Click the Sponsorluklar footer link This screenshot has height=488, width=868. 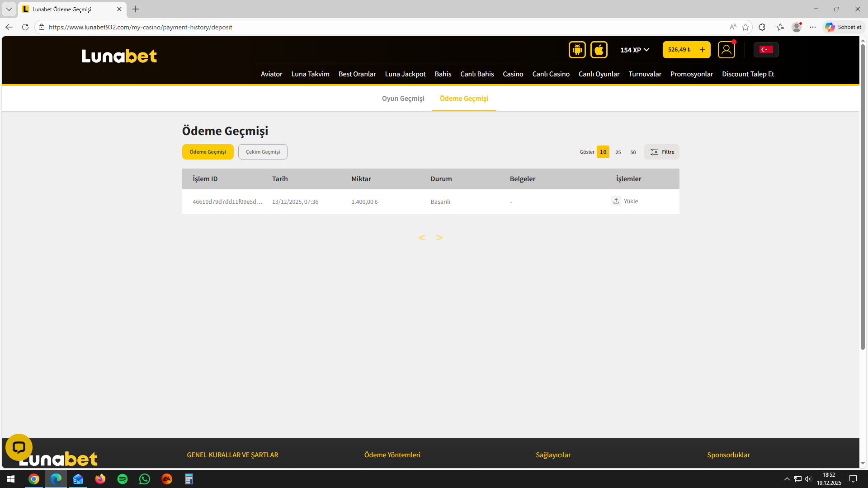(729, 455)
